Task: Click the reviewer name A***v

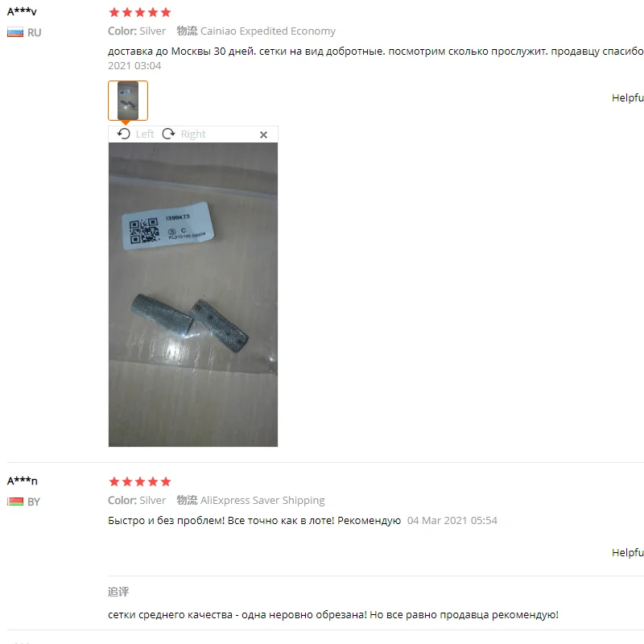Action: (23, 11)
